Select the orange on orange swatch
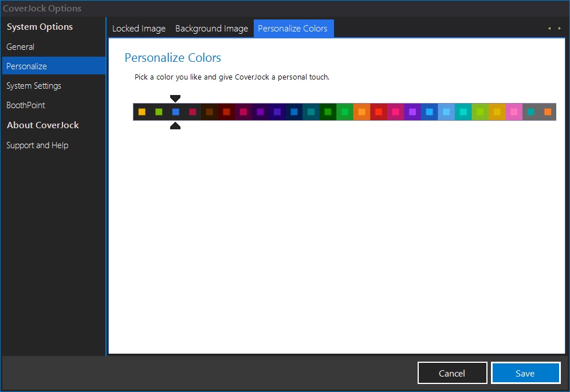570x392 pixels. click(x=361, y=112)
